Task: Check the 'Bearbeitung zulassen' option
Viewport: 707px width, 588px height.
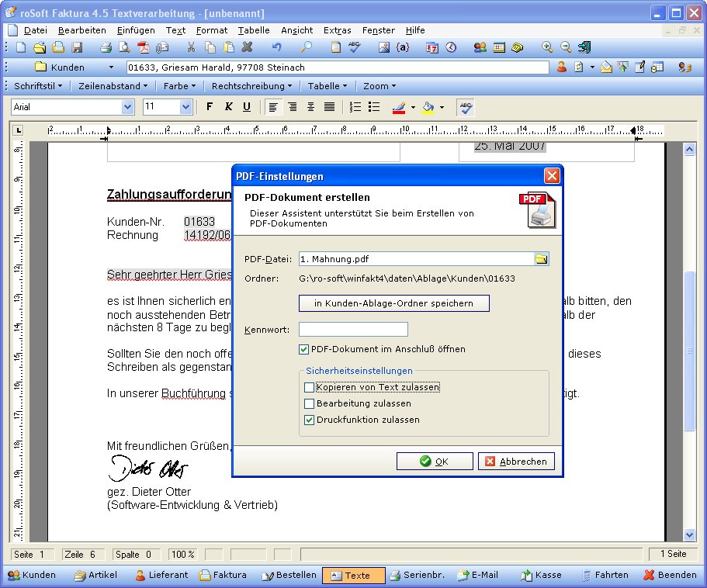Action: [x=310, y=403]
